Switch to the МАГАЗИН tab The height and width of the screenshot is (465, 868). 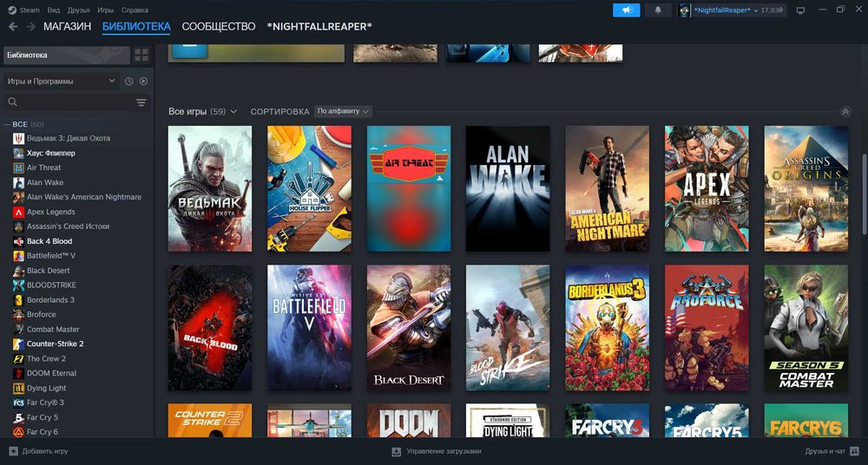[67, 27]
